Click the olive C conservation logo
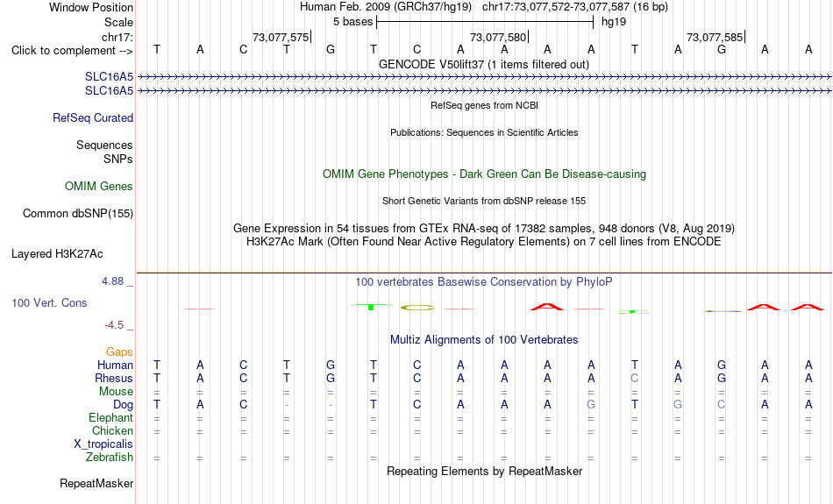 (417, 308)
